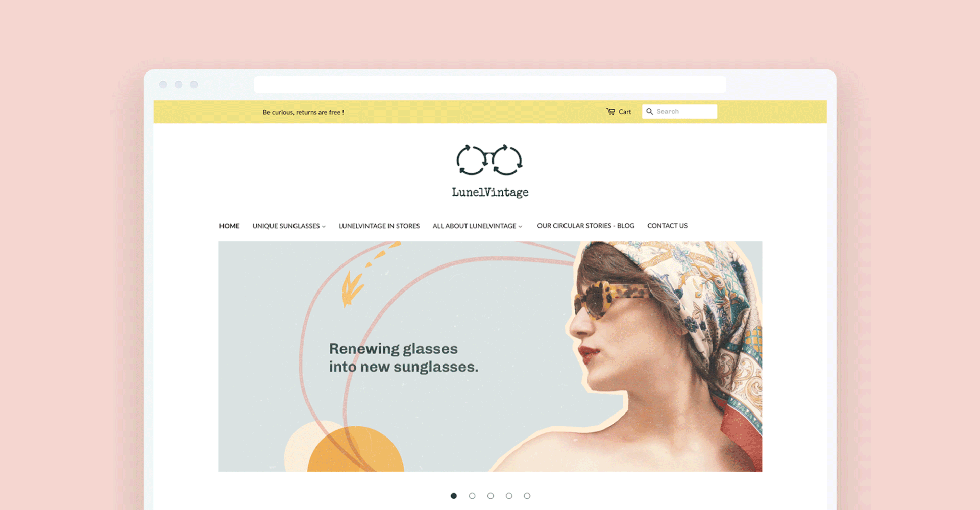Image resolution: width=980 pixels, height=510 pixels.
Task: Click the Cart text link
Action: pyautogui.click(x=625, y=112)
